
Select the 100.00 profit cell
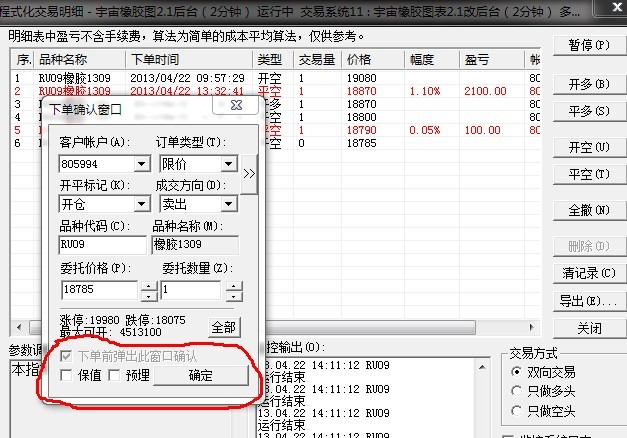click(482, 130)
